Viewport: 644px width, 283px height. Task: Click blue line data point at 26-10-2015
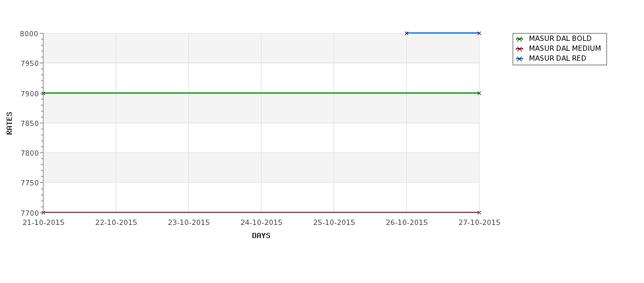pyautogui.click(x=407, y=33)
